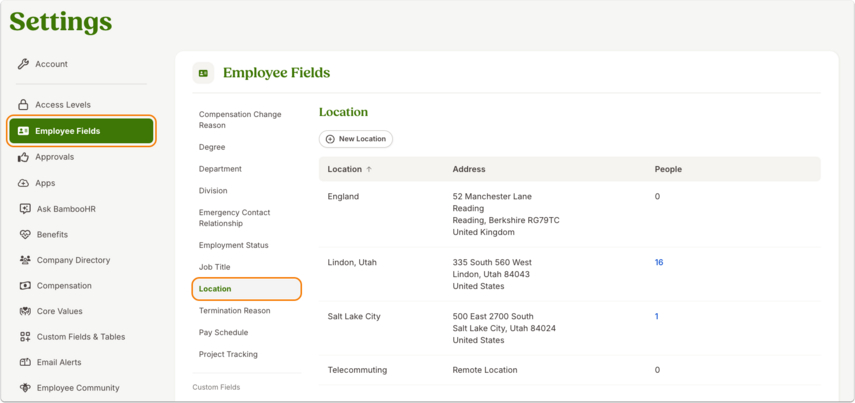This screenshot has width=855, height=403.
Task: Open Company Directory settings
Action: pos(73,260)
